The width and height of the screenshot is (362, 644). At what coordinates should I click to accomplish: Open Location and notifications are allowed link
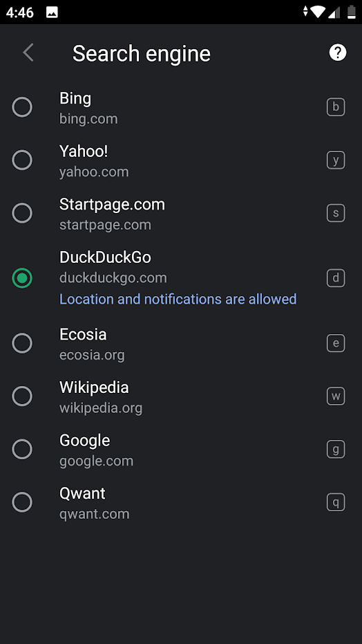178,299
